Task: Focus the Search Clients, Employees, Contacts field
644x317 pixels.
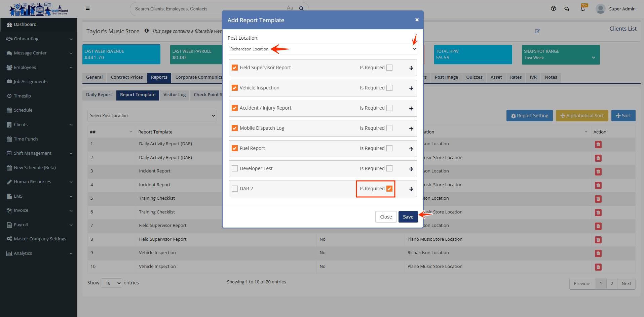Action: click(209, 9)
